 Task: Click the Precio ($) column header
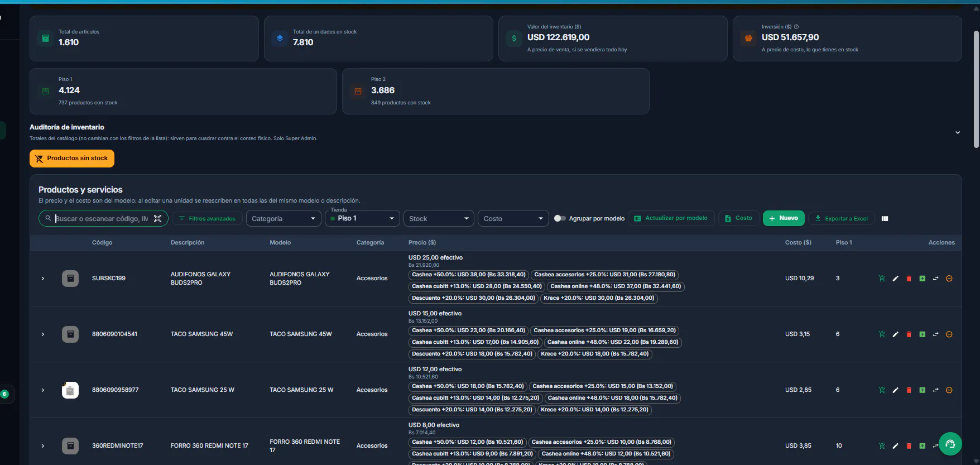click(422, 243)
